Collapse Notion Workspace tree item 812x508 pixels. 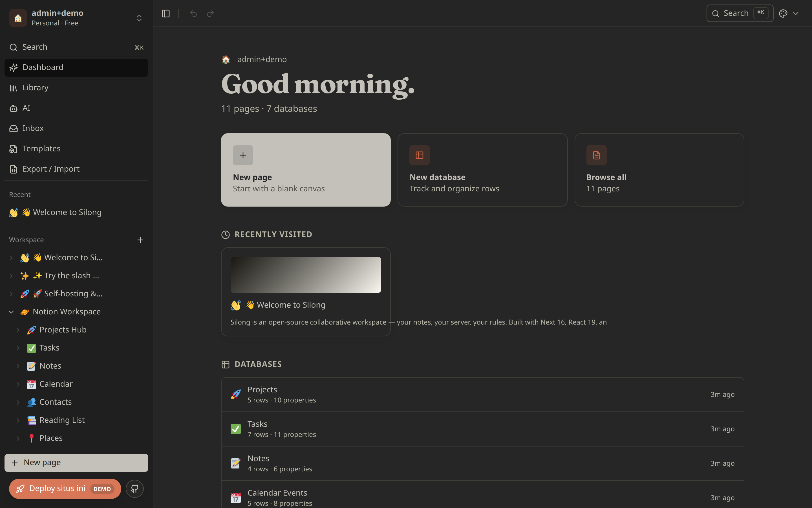coord(11,312)
